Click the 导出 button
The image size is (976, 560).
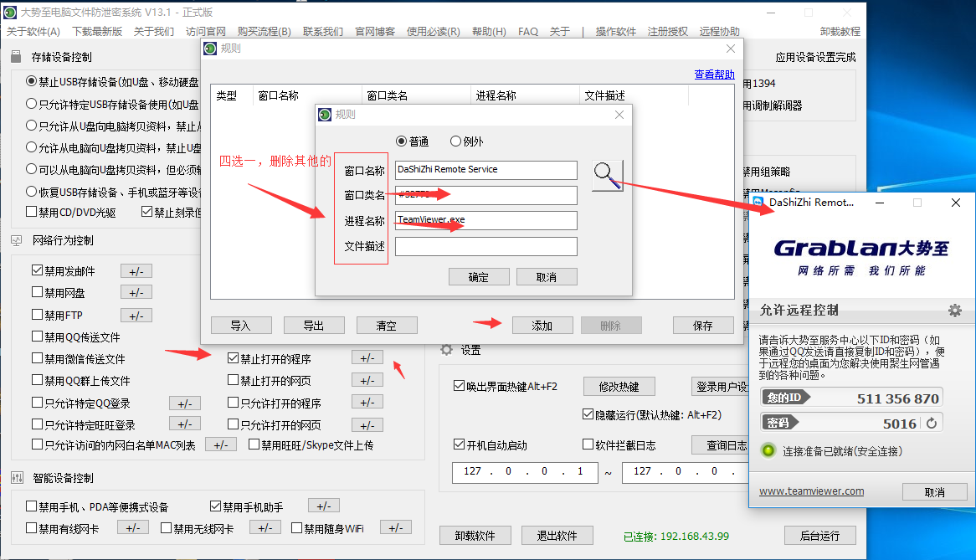314,326
